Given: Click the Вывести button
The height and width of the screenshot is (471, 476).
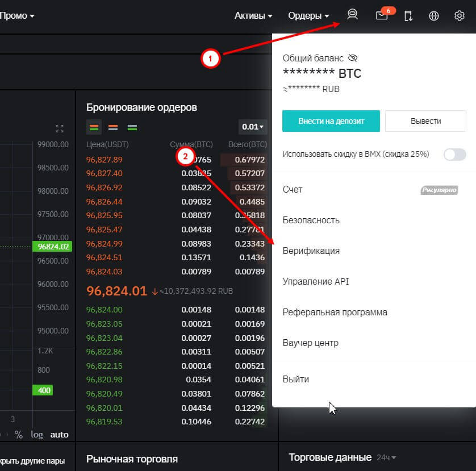Looking at the screenshot, I should [425, 121].
